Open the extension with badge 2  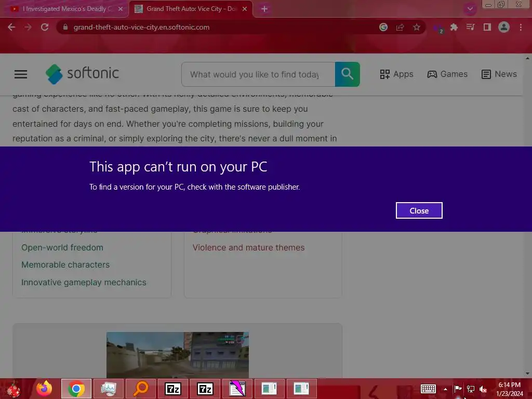point(438,28)
